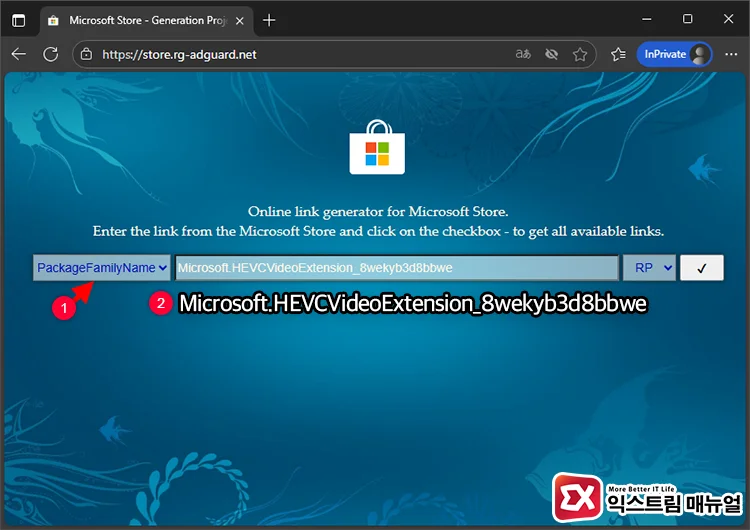Screen dimensions: 750x530
Task: Click the browser back arrow
Action: tap(19, 54)
